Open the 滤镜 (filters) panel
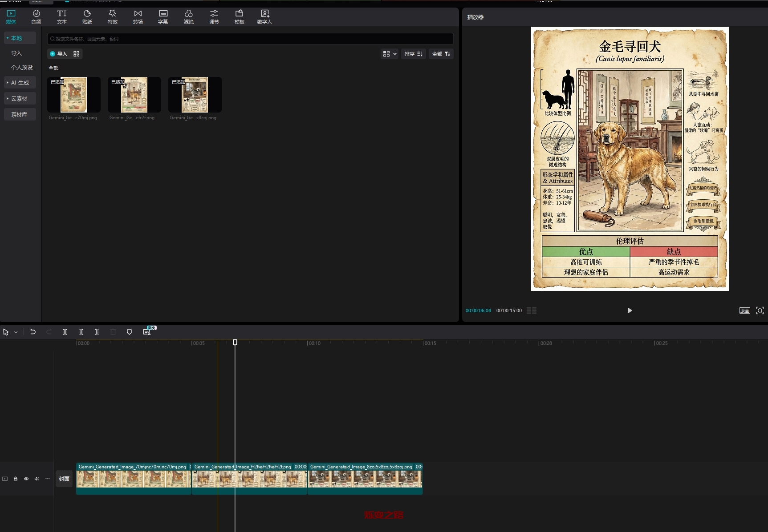 tap(189, 17)
